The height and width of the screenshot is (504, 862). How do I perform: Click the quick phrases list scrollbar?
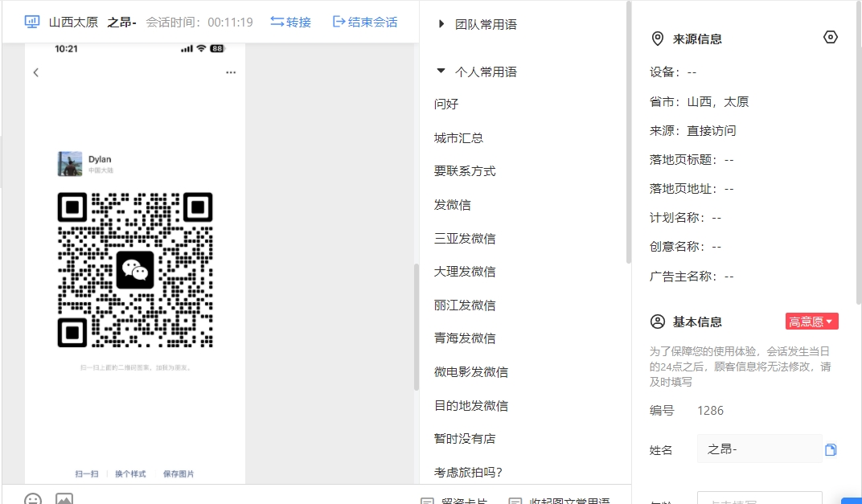(x=629, y=133)
